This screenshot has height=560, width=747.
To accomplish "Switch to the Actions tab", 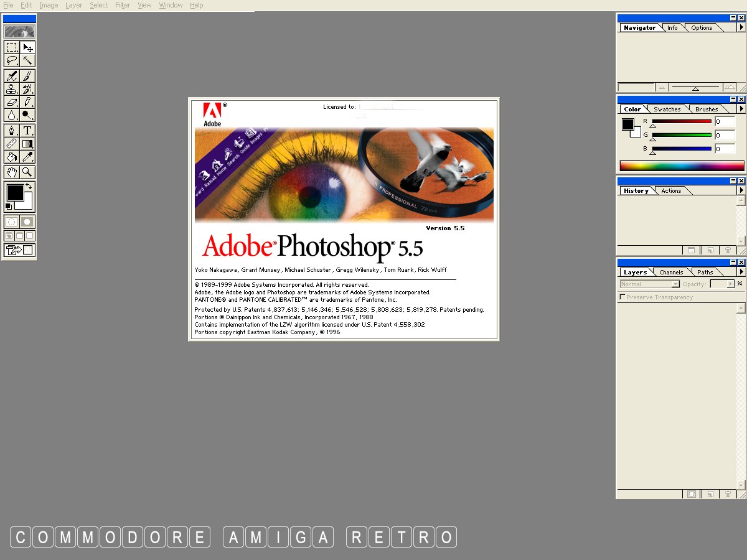I will [671, 191].
